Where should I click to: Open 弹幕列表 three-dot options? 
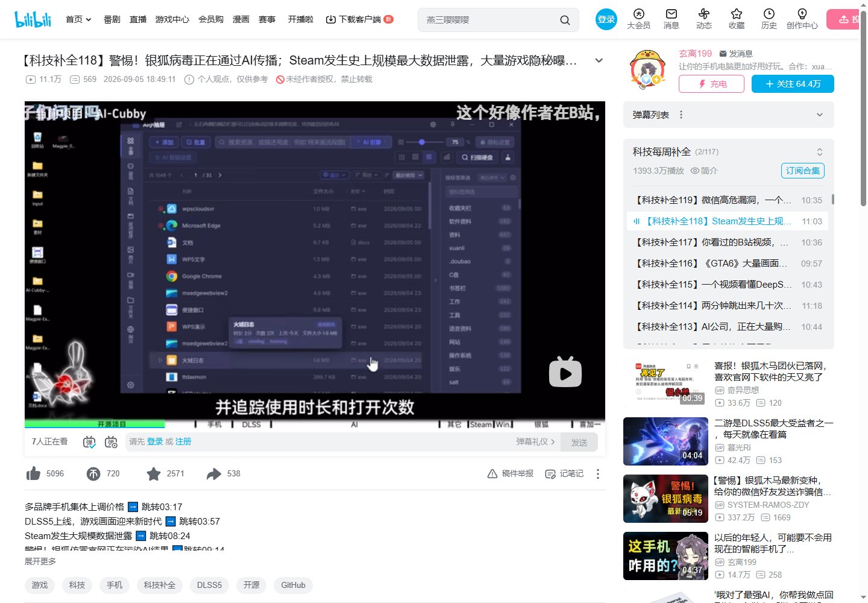point(681,115)
